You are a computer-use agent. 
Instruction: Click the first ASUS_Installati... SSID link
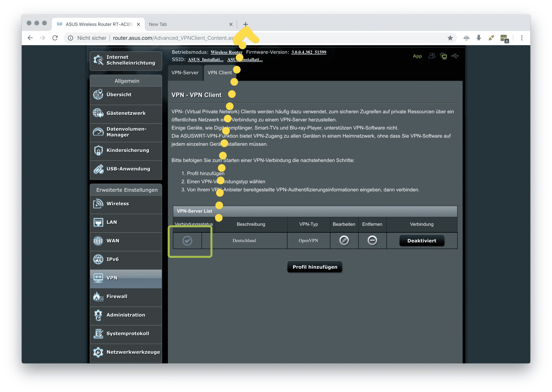click(x=205, y=60)
